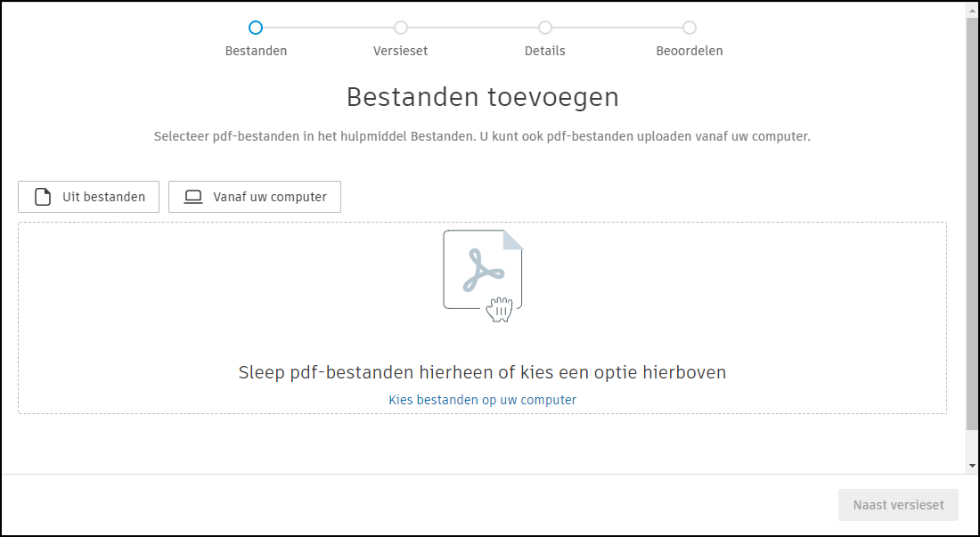Click the laptop icon on Vanaf uw computer button
Screen dimensions: 980x537
click(x=192, y=197)
